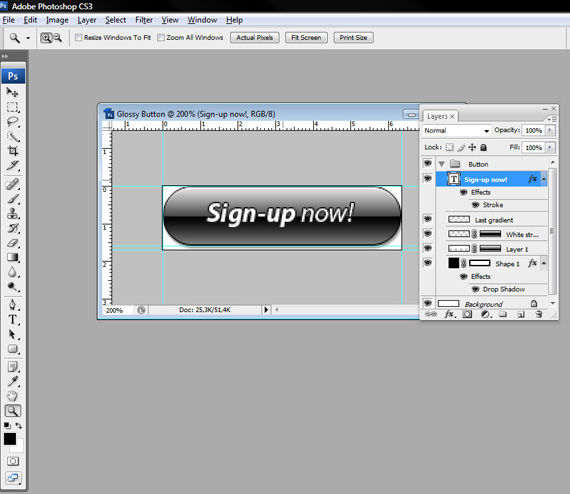The image size is (570, 494).
Task: Click the Delete layer trash icon
Action: click(x=539, y=314)
